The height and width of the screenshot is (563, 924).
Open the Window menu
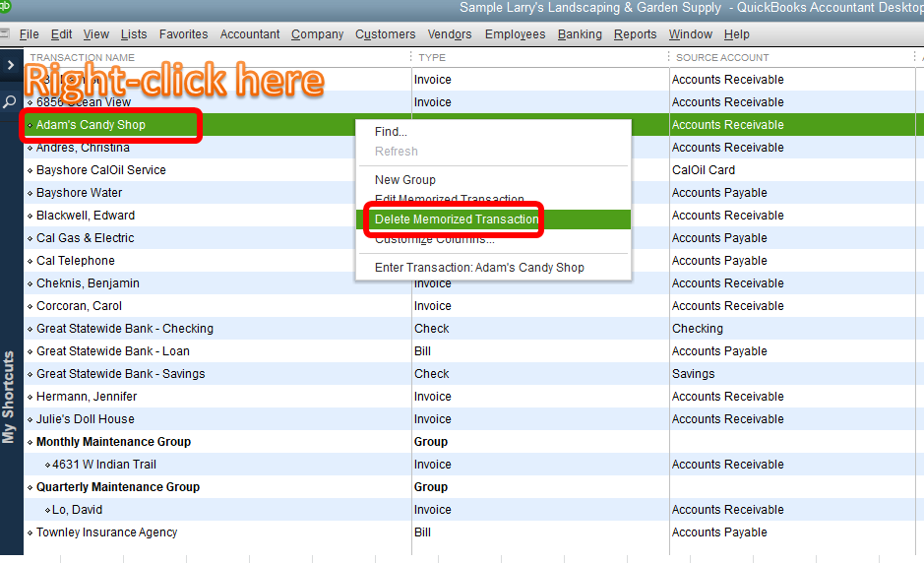click(690, 34)
